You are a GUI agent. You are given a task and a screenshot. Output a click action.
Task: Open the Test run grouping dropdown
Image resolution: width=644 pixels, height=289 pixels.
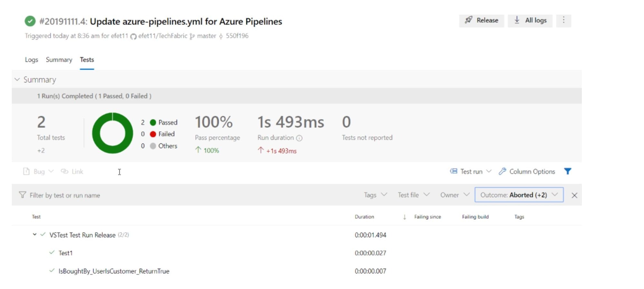point(471,172)
